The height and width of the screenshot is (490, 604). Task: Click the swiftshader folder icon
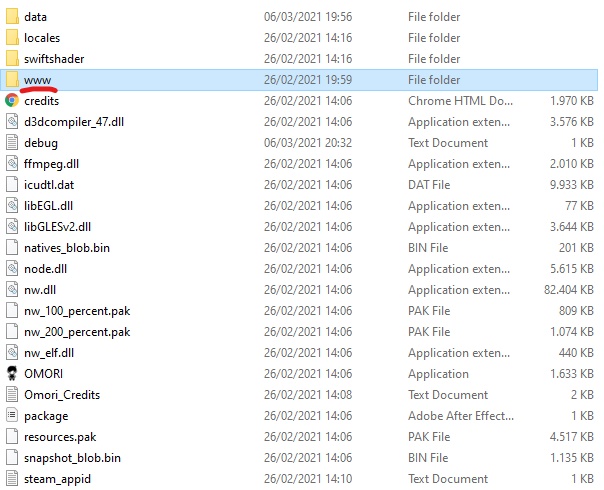12,59
